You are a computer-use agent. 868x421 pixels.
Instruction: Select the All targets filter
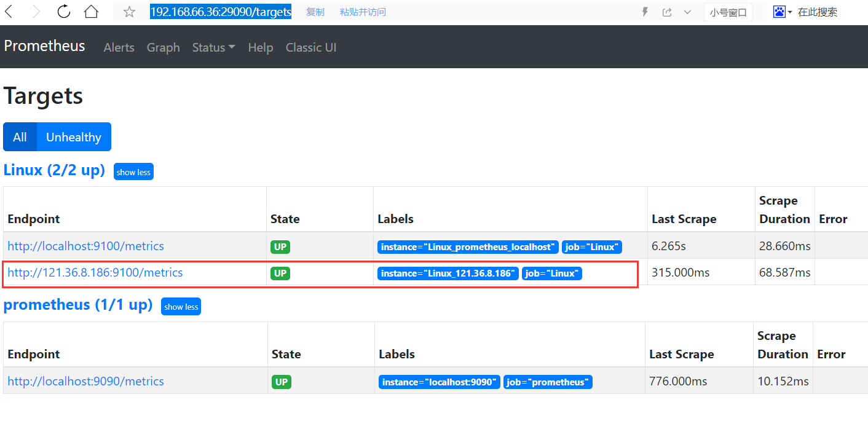coord(20,137)
